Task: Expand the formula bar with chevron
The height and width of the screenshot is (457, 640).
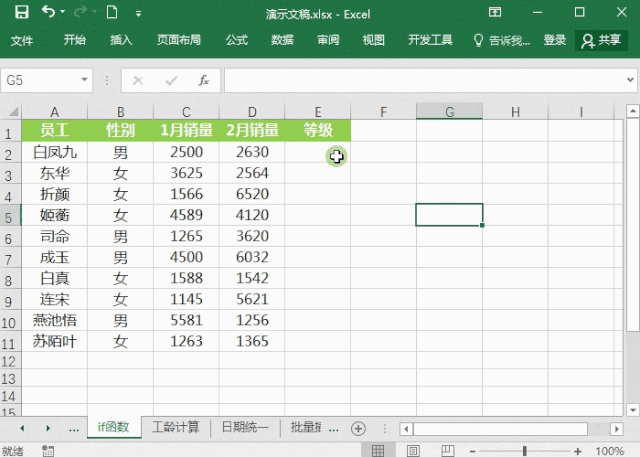Action: click(x=631, y=80)
